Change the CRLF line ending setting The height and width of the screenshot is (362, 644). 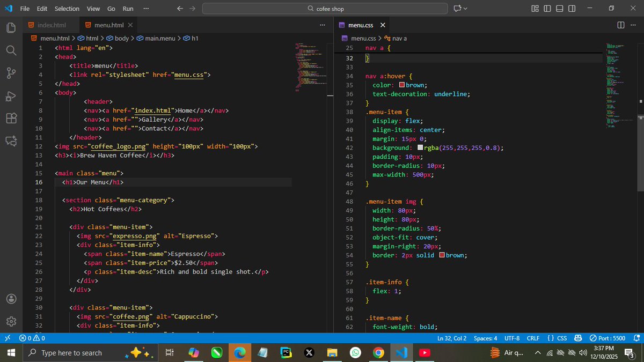532,338
